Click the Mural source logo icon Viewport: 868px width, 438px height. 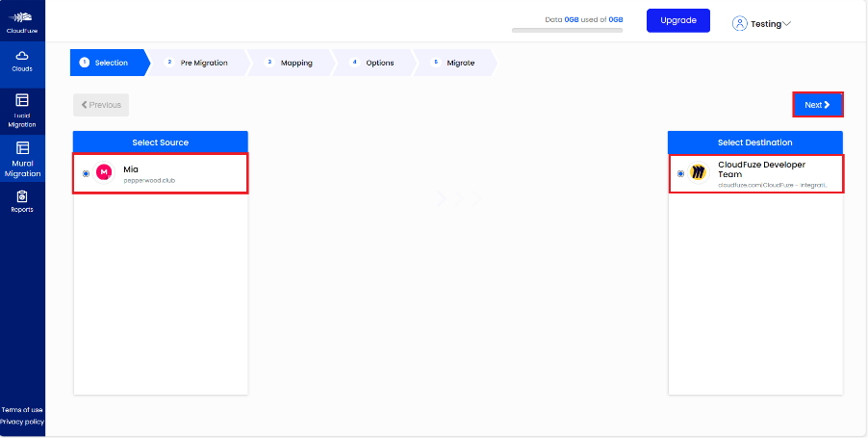104,172
